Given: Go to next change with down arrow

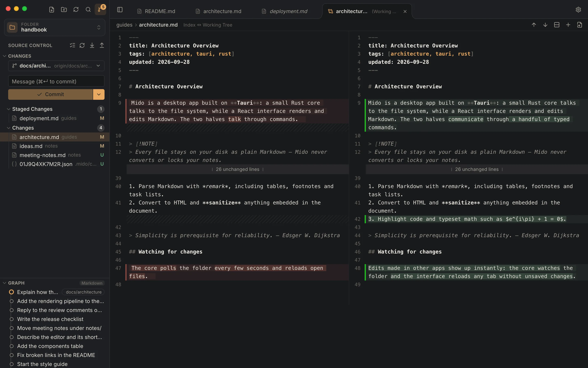Looking at the screenshot, I should click(x=545, y=25).
